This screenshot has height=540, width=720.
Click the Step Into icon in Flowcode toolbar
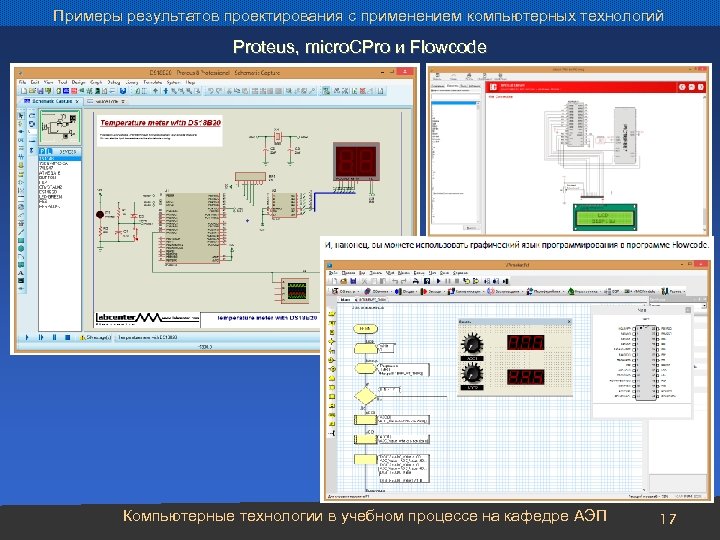point(467,281)
